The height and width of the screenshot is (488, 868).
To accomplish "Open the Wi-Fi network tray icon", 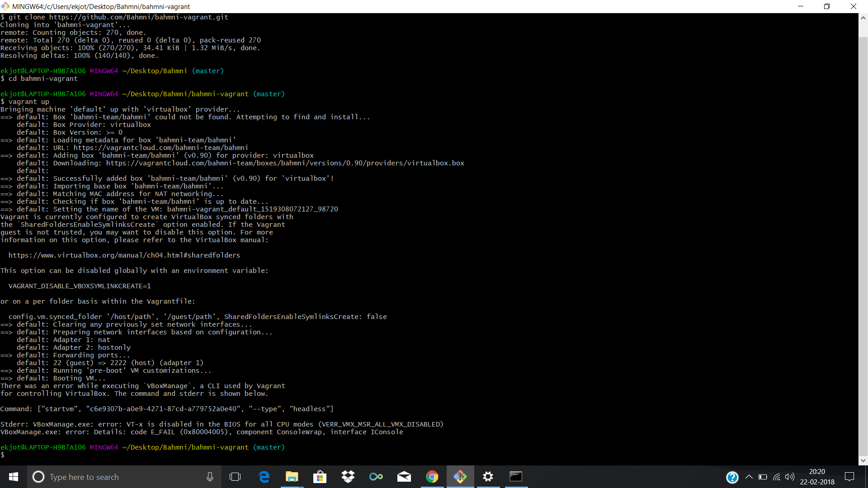I will [x=777, y=477].
